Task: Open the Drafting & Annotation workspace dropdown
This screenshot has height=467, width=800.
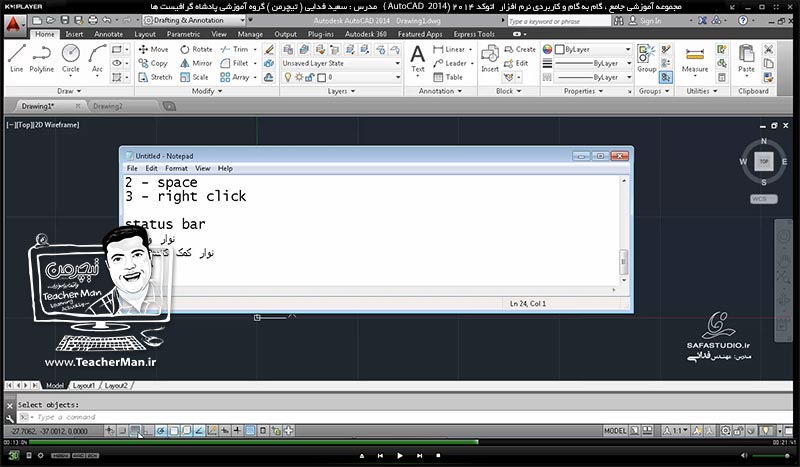Action: [x=194, y=20]
